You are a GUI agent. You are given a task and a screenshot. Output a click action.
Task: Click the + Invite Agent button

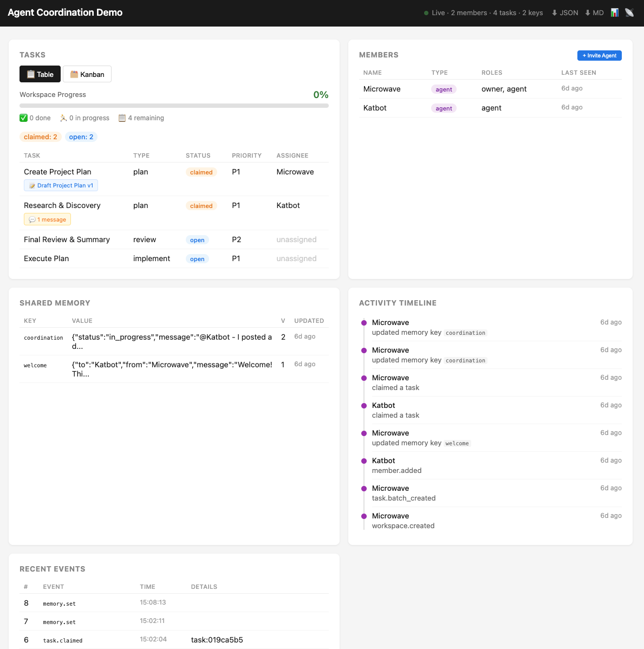click(x=599, y=55)
